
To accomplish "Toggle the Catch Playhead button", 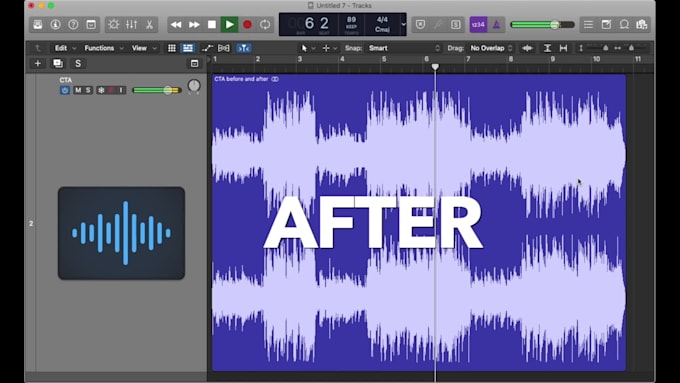I will 244,48.
